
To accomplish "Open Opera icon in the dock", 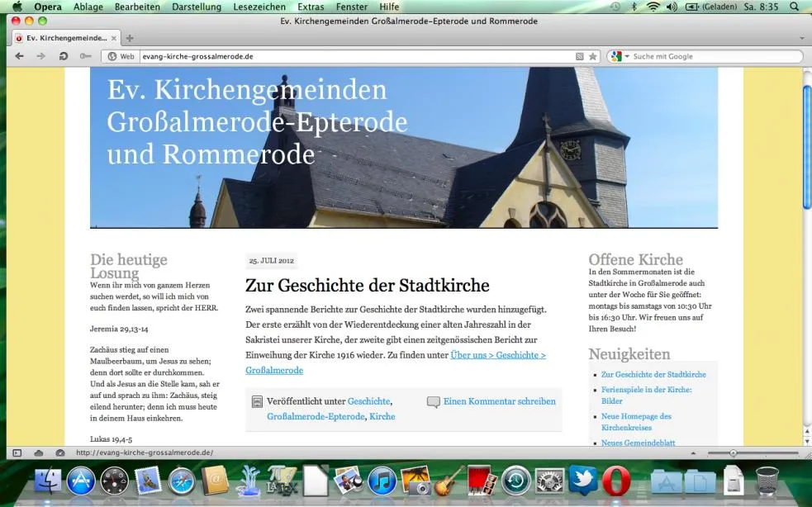I will 616,481.
